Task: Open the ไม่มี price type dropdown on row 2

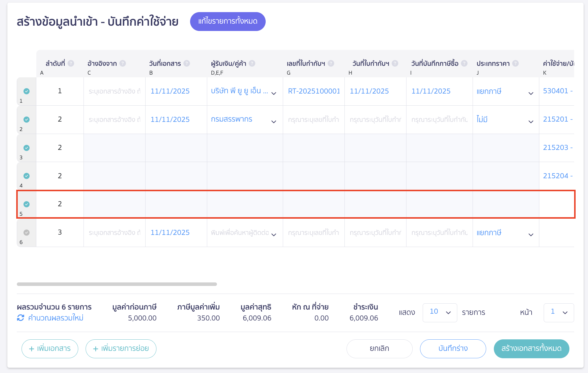Action: 530,121
